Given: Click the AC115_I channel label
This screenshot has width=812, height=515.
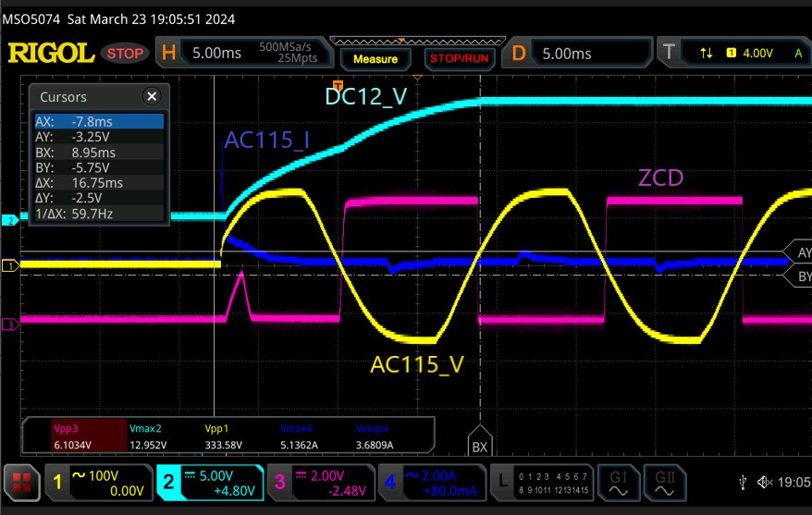Looking at the screenshot, I should pyautogui.click(x=266, y=141).
